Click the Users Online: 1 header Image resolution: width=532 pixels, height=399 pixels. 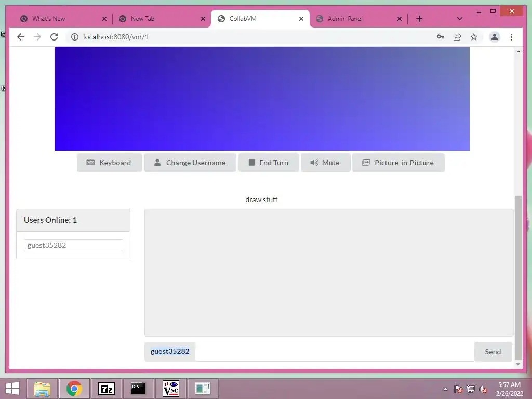pos(73,220)
